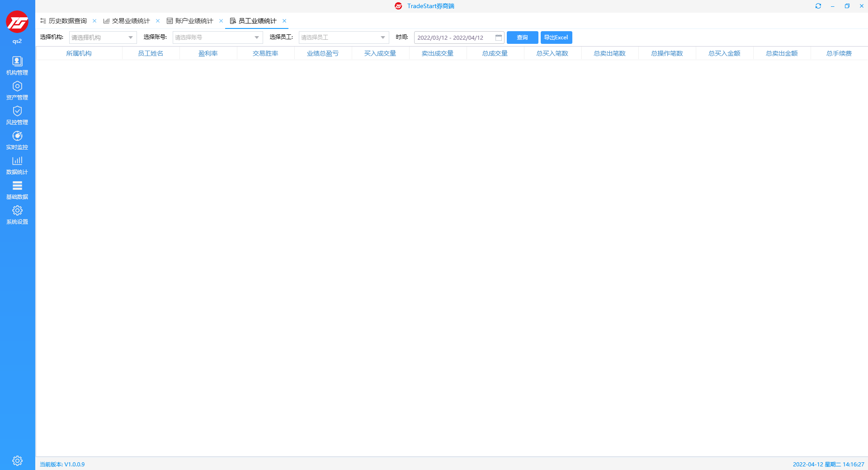
Task: Open 机构管理 in the sidebar
Action: tap(17, 65)
